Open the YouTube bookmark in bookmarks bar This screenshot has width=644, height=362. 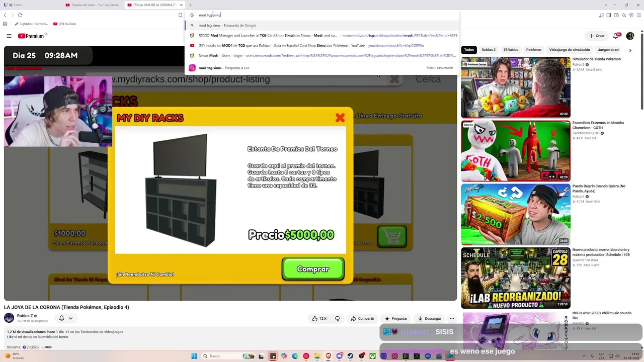pyautogui.click(x=65, y=24)
